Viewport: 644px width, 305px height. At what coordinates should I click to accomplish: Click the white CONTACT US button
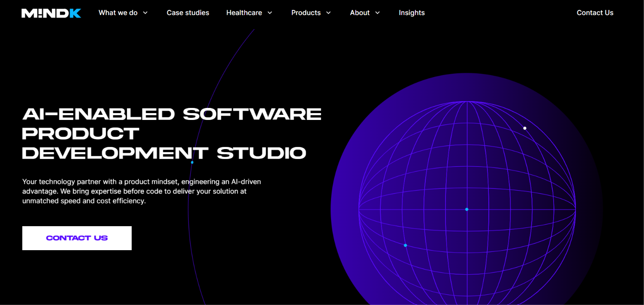point(77,238)
